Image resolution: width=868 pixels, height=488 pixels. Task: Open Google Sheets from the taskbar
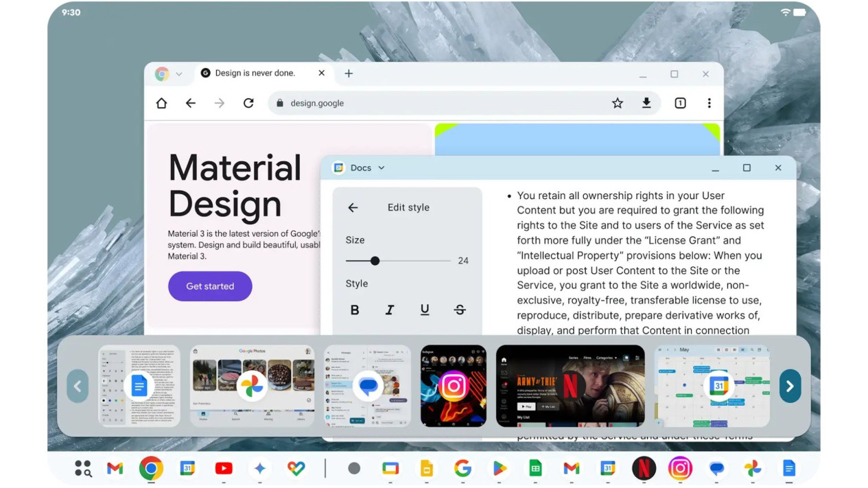[x=535, y=469]
